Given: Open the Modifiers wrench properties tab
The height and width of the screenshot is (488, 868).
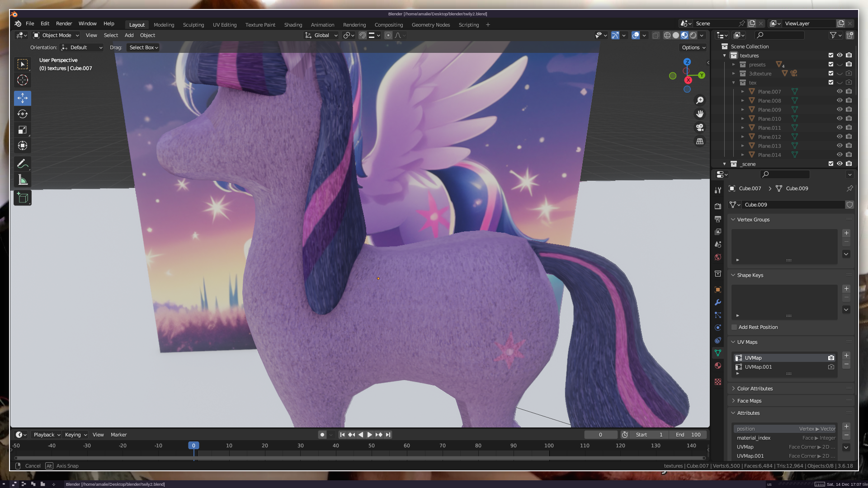Looking at the screenshot, I should pyautogui.click(x=718, y=302).
